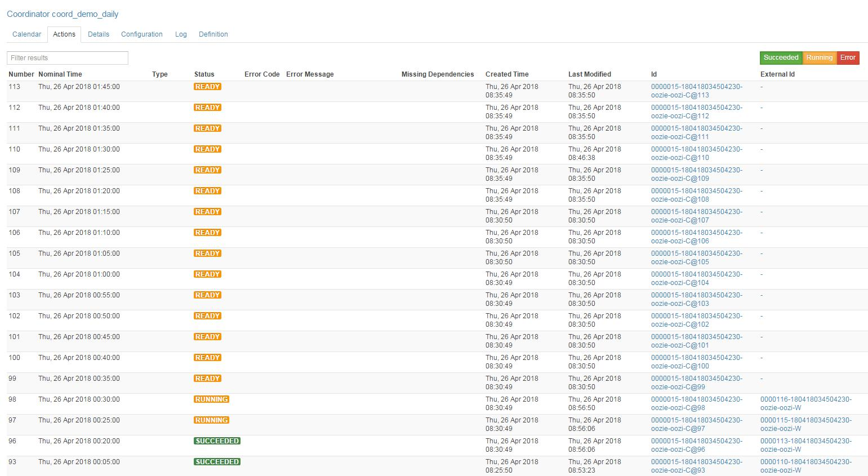Open action Id link ending C@109
This screenshot has height=476, width=868.
pos(697,175)
